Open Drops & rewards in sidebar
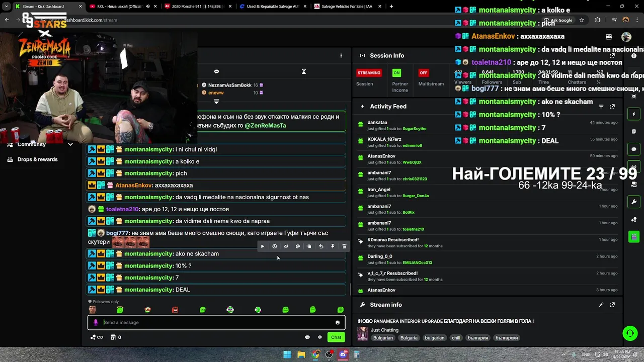The image size is (644, 362). (33, 159)
